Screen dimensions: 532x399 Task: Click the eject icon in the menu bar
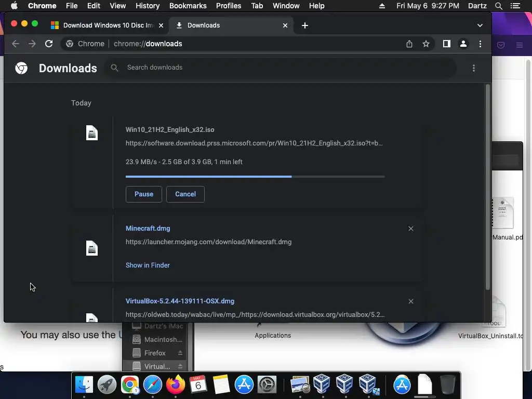(x=382, y=6)
